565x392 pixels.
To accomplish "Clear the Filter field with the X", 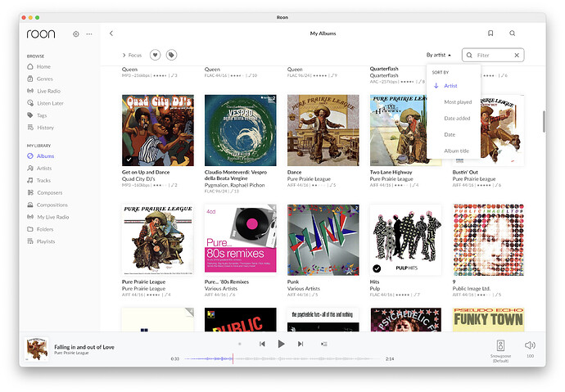I will point(517,55).
